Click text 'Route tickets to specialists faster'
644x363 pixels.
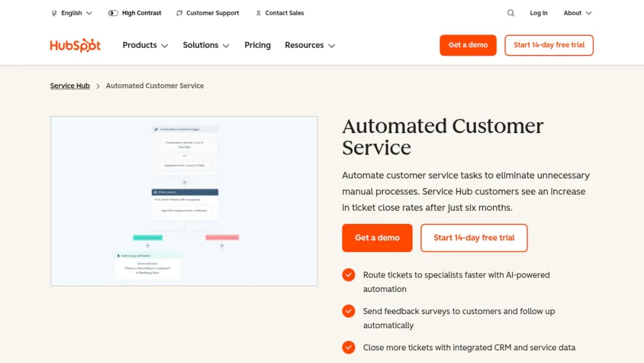pos(425,275)
